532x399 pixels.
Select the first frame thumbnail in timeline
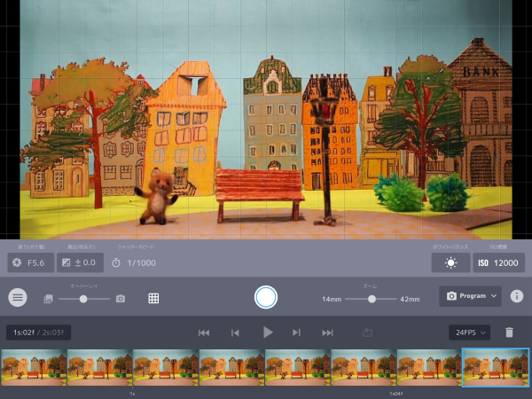coord(33,367)
